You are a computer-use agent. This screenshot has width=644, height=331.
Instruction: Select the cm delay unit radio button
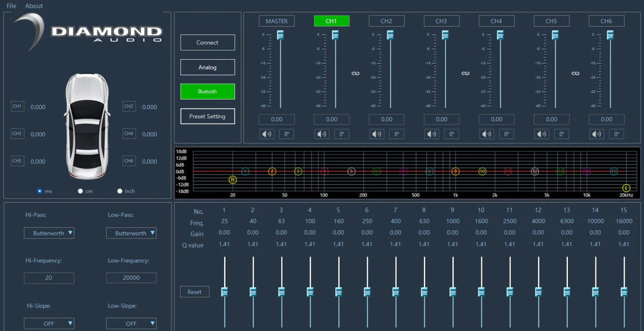point(80,191)
